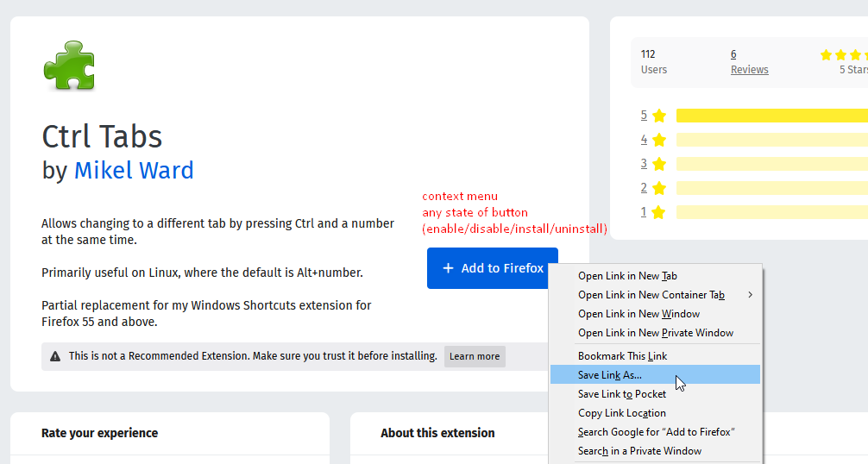Image resolution: width=868 pixels, height=464 pixels.
Task: Click the star icon next to rating 1
Action: click(658, 212)
